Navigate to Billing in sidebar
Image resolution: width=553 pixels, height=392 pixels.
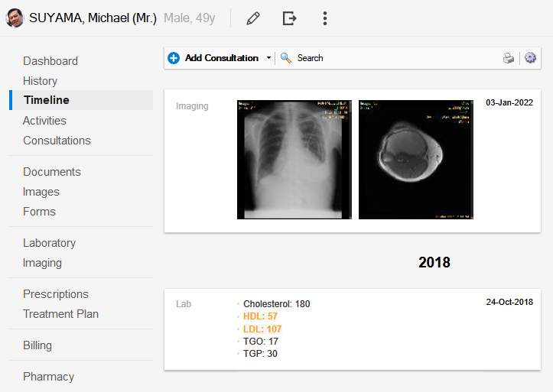point(37,345)
